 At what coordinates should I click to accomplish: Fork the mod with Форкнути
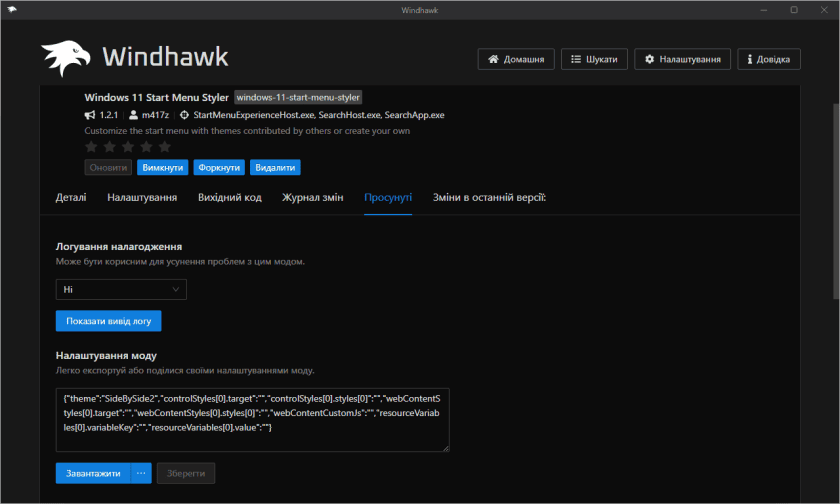click(219, 168)
